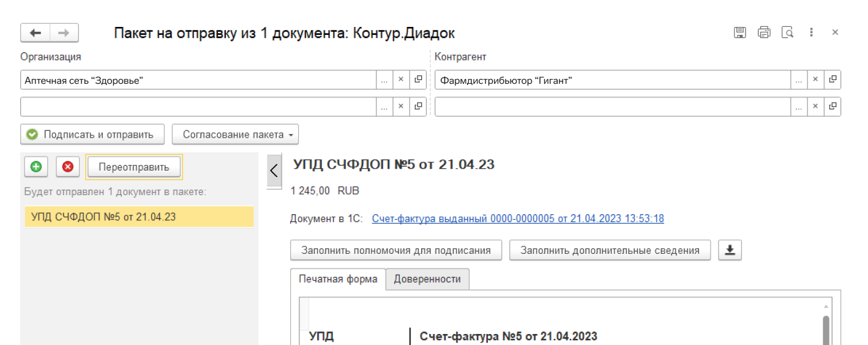This screenshot has height=345, width=868.
Task: Click the download arrow icon button
Action: [x=730, y=250]
